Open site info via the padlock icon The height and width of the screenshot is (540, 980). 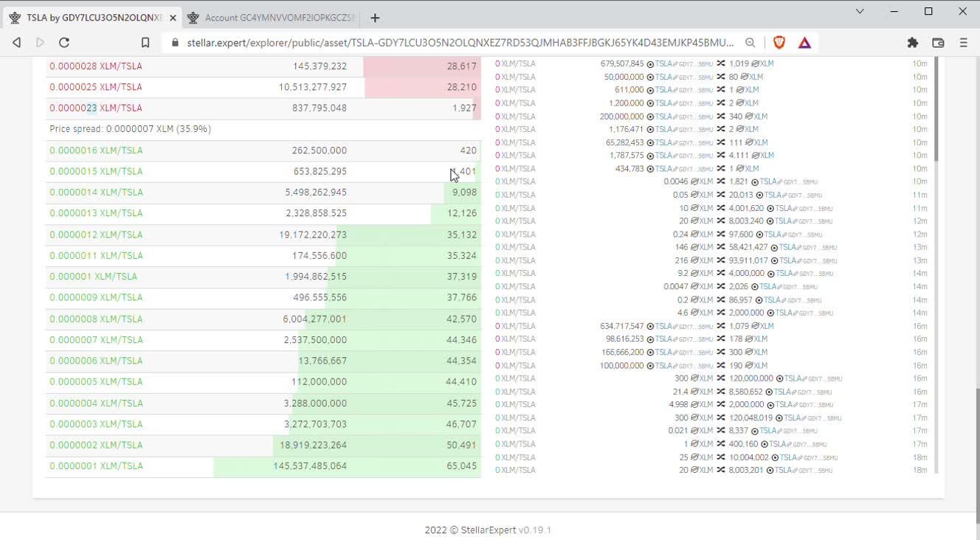pyautogui.click(x=175, y=43)
